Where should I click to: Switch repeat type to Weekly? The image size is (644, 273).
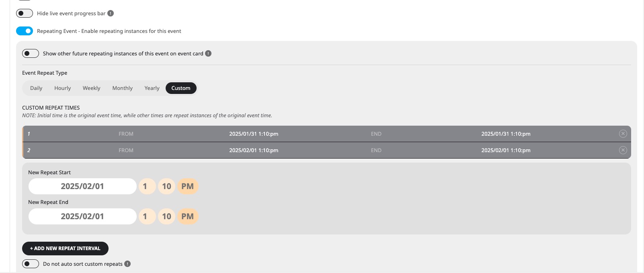(92, 88)
